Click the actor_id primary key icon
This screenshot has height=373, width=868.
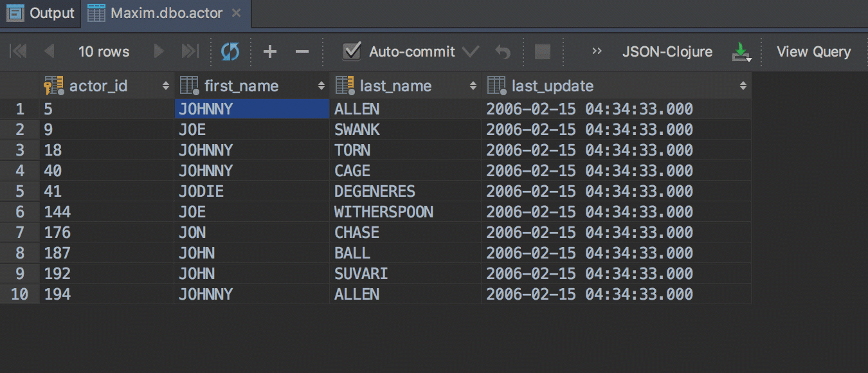click(x=54, y=86)
